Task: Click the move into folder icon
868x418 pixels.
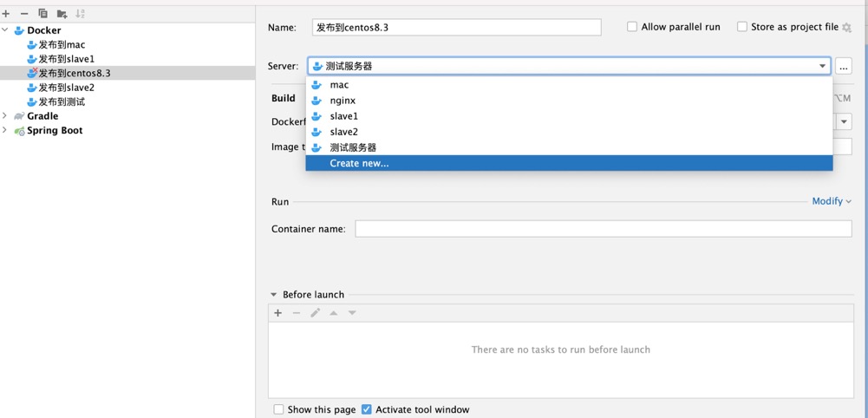Action: tap(62, 14)
